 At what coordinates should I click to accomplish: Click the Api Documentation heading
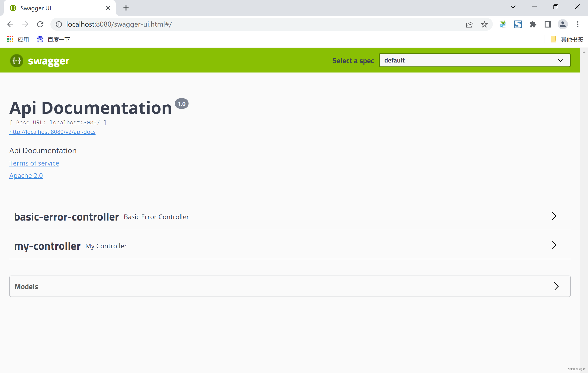tap(91, 108)
